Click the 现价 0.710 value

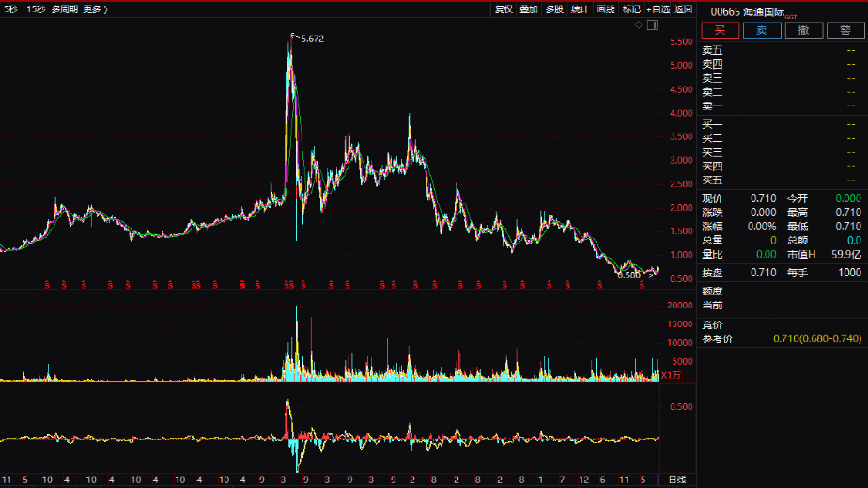click(x=763, y=198)
